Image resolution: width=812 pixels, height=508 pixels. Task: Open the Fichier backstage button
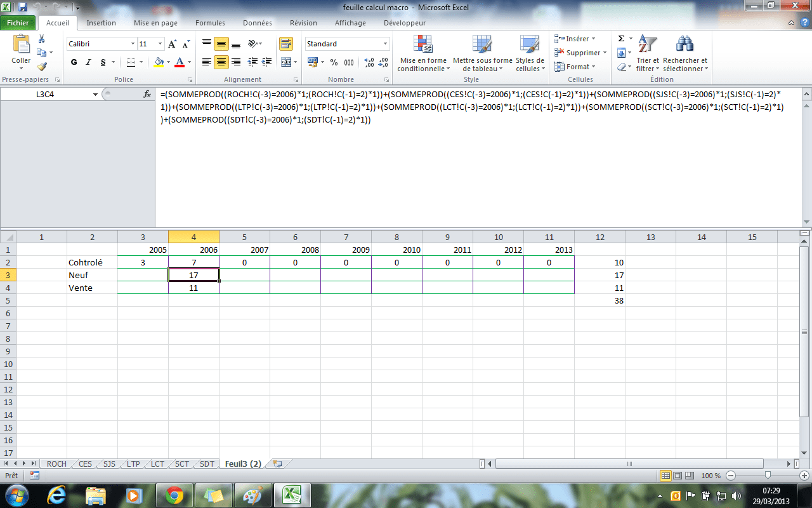(x=18, y=23)
